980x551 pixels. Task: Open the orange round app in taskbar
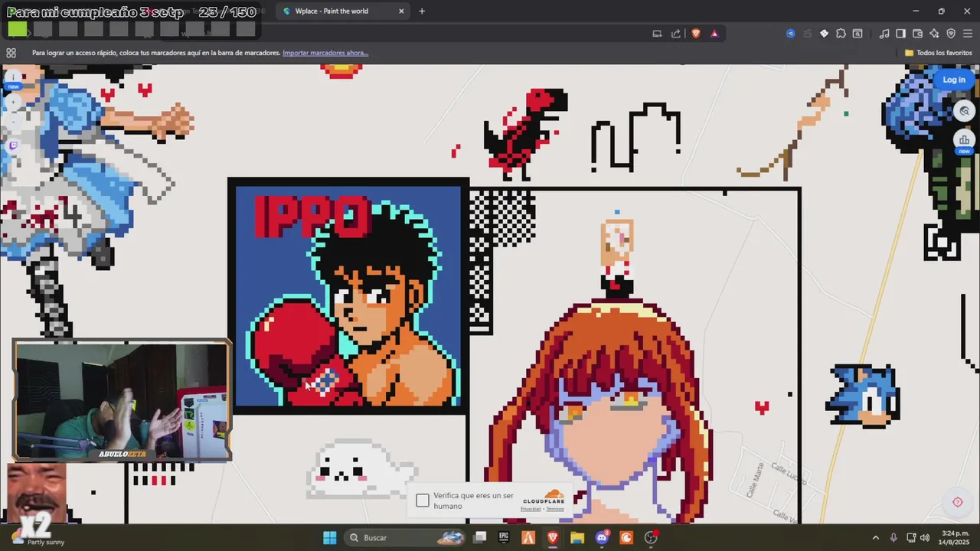(626, 537)
